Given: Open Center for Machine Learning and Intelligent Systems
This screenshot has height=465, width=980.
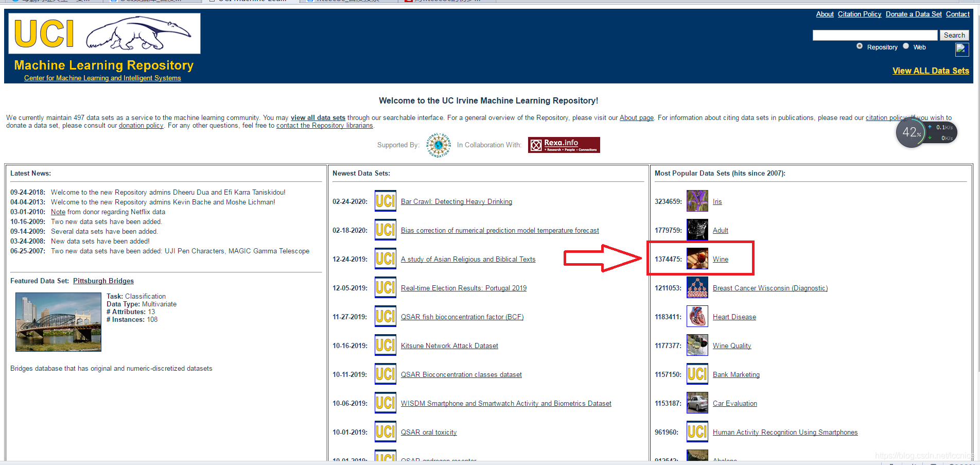Looking at the screenshot, I should [102, 78].
